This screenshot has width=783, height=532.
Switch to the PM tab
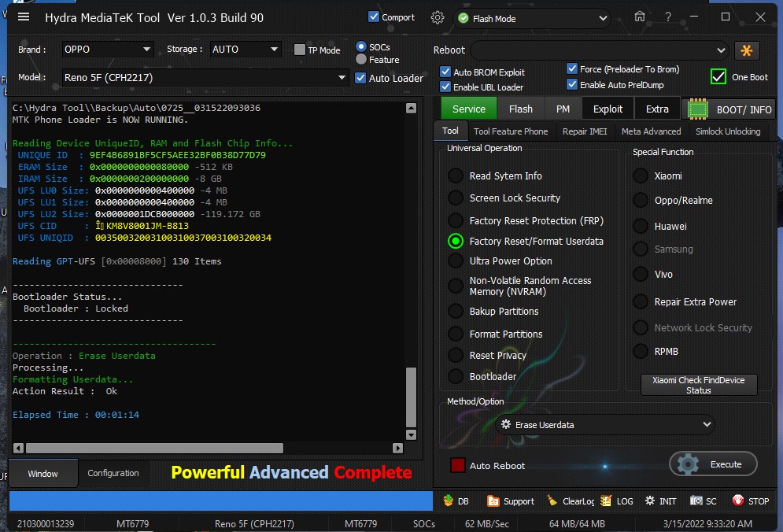click(x=563, y=109)
